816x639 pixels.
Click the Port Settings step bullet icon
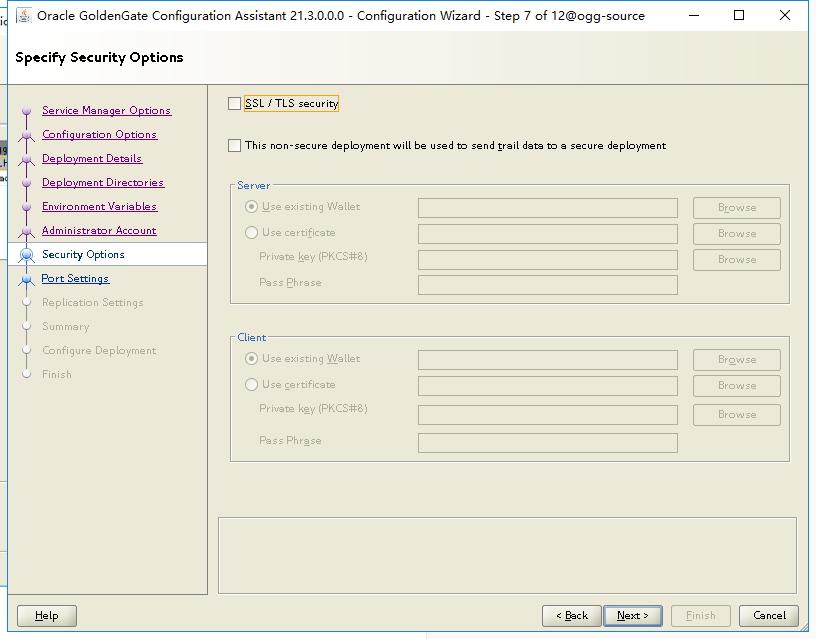click(x=27, y=279)
